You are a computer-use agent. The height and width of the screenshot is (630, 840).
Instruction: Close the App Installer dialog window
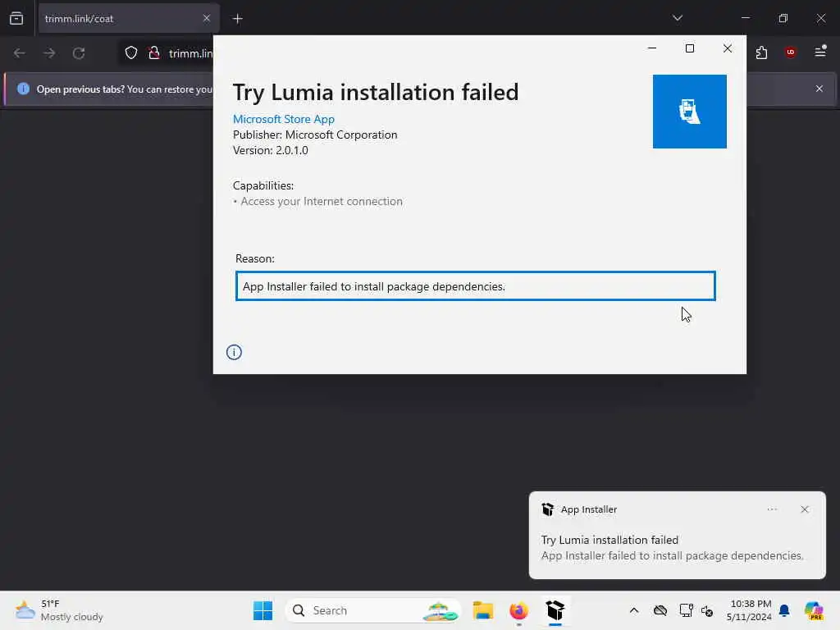point(727,48)
